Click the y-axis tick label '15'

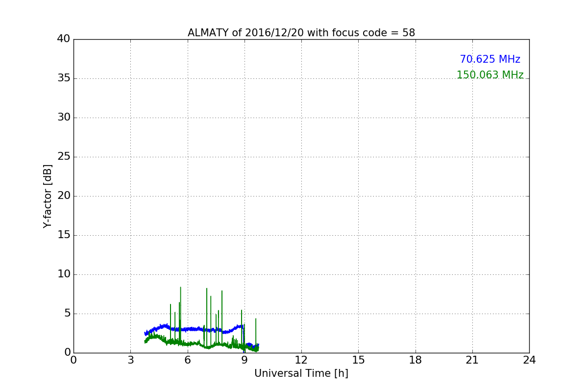coord(64,235)
